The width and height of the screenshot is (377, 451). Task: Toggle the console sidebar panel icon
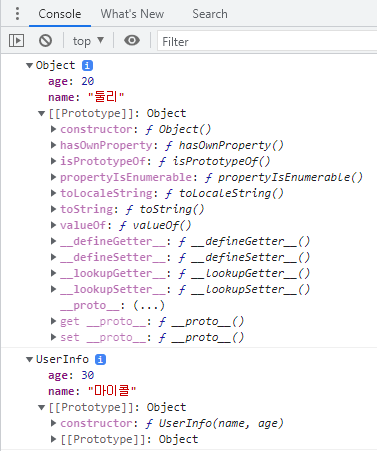(16, 41)
